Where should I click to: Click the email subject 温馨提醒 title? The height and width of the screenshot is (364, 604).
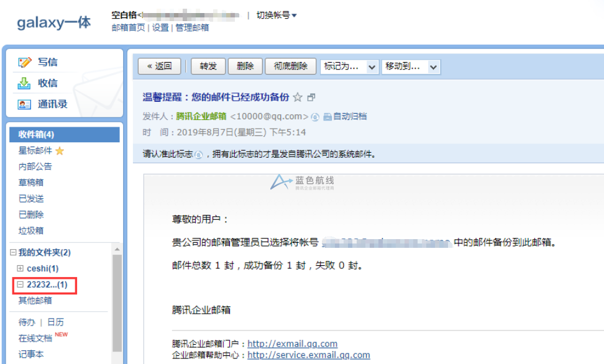point(216,97)
